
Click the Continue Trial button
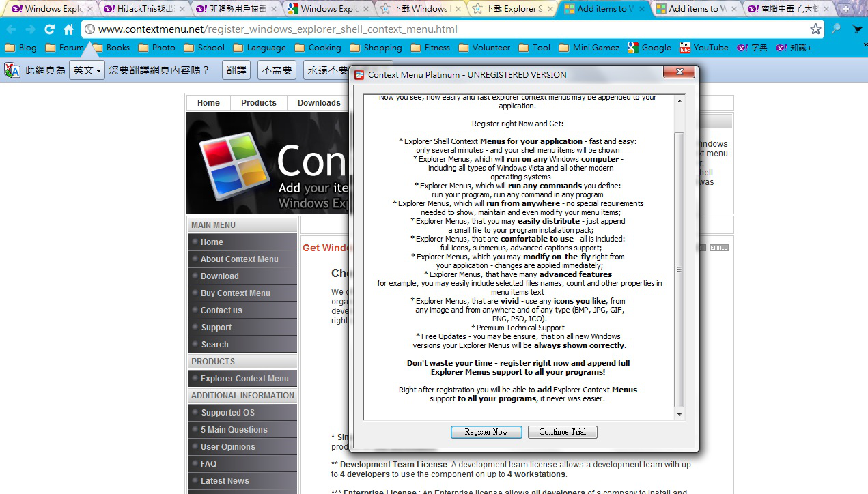point(563,432)
